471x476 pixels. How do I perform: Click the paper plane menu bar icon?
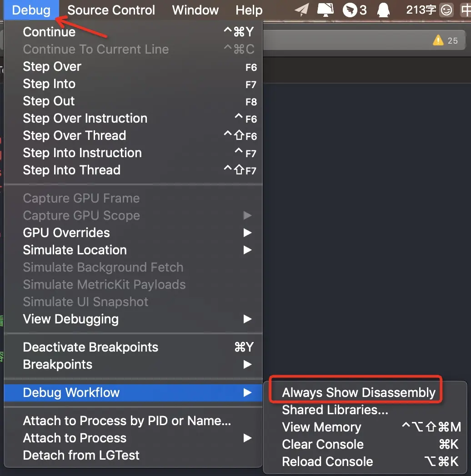click(301, 10)
